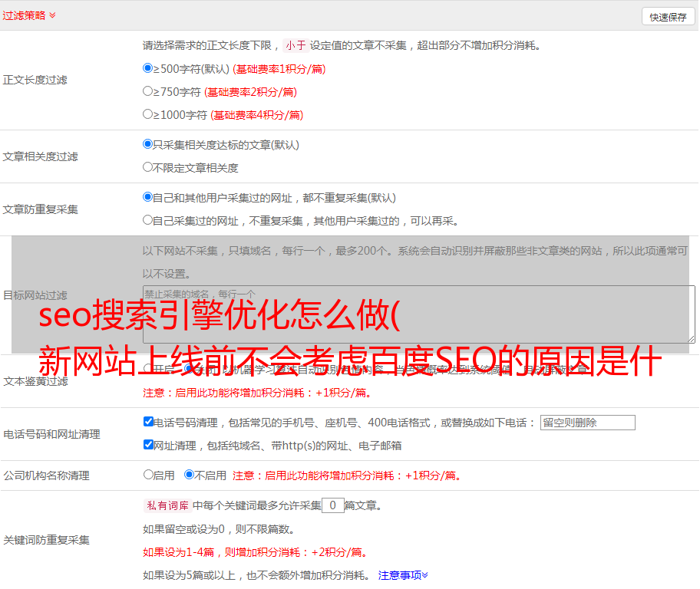Click the red (基础费率1积分/篇) note
This screenshot has height=589, width=700.
[279, 69]
